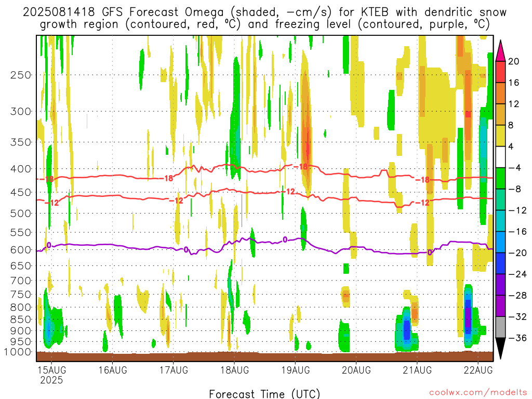The height and width of the screenshot is (399, 532).
Task: Click the coolwx.com/modelts watermark link
Action: pyautogui.click(x=478, y=393)
